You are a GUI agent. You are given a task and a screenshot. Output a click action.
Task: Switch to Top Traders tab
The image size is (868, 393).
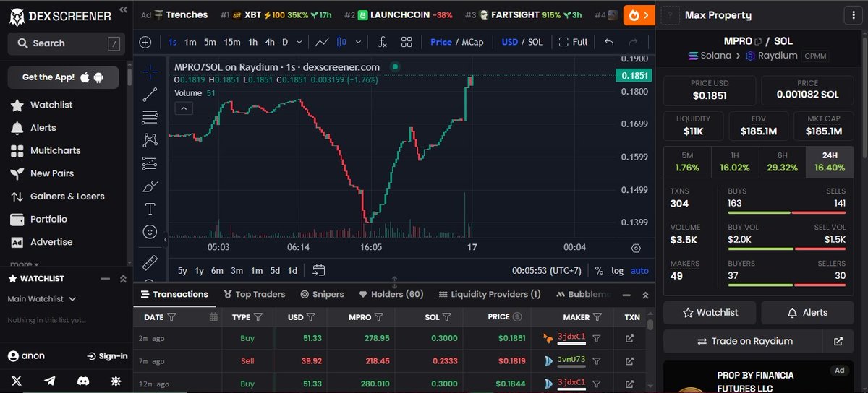point(254,294)
